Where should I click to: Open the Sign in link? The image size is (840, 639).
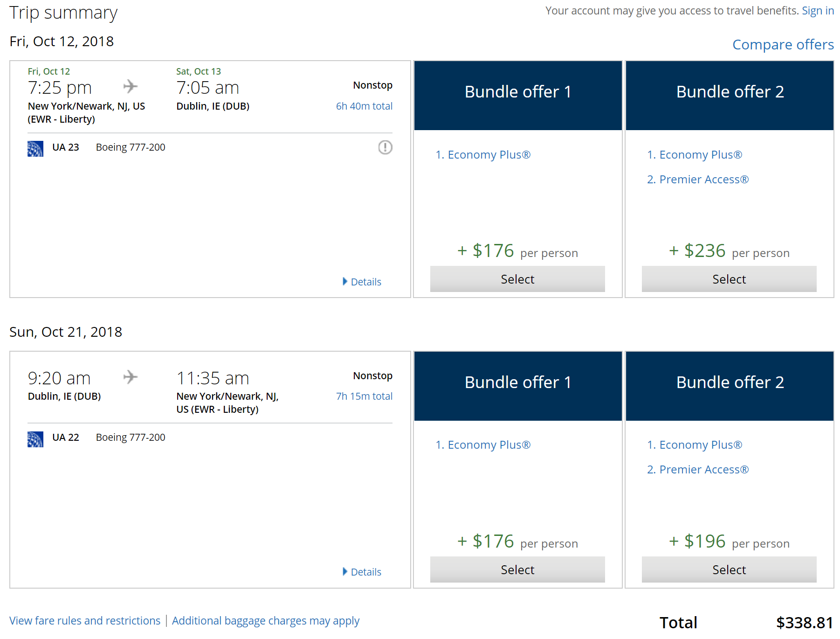[x=818, y=11]
